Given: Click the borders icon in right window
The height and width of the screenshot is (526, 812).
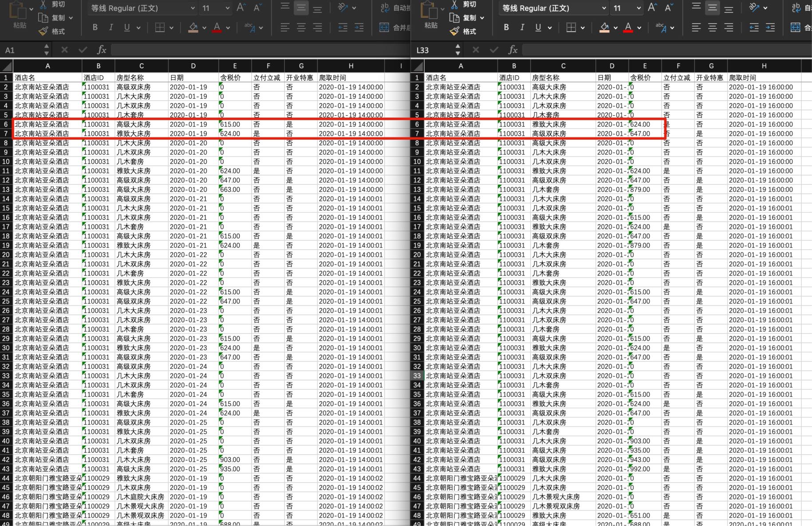Looking at the screenshot, I should point(571,27).
